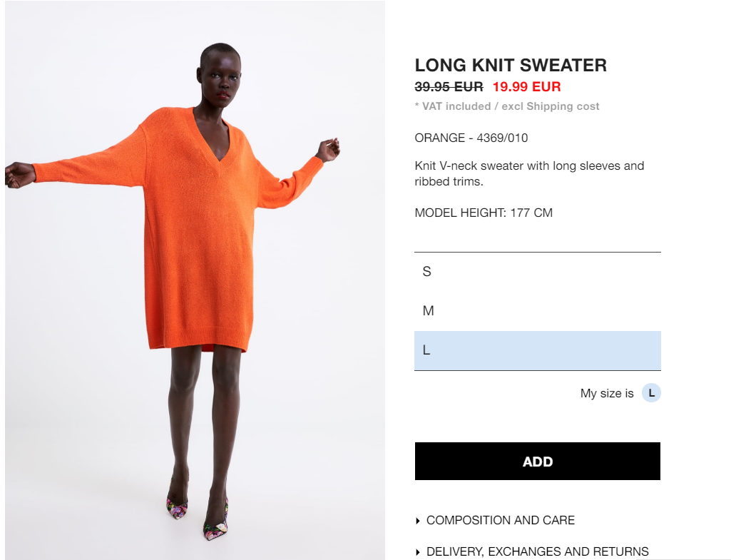Select the highlighted size L row
The width and height of the screenshot is (731, 560).
click(538, 351)
